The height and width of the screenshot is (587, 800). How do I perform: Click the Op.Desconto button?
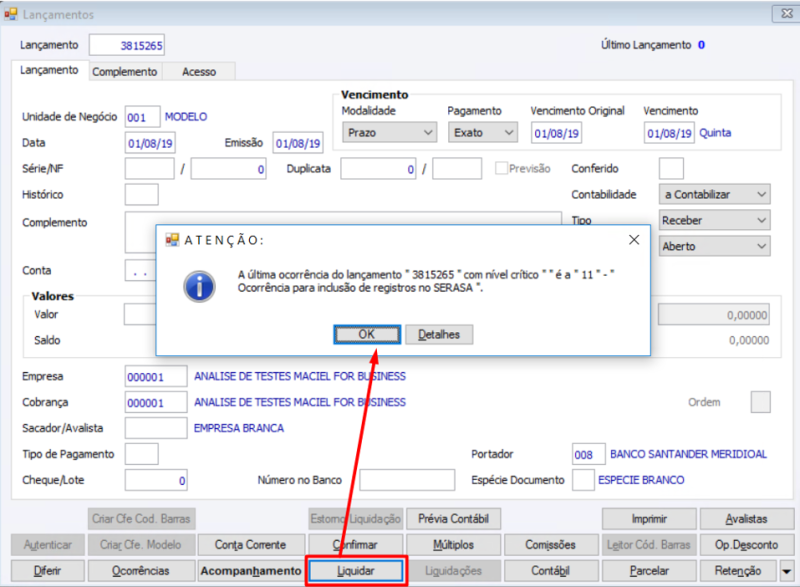click(x=747, y=545)
